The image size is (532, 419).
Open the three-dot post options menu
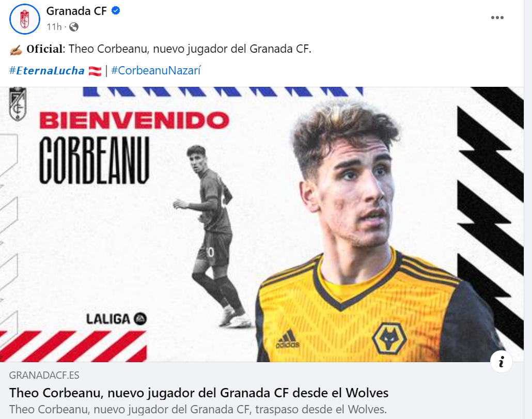pyautogui.click(x=497, y=18)
